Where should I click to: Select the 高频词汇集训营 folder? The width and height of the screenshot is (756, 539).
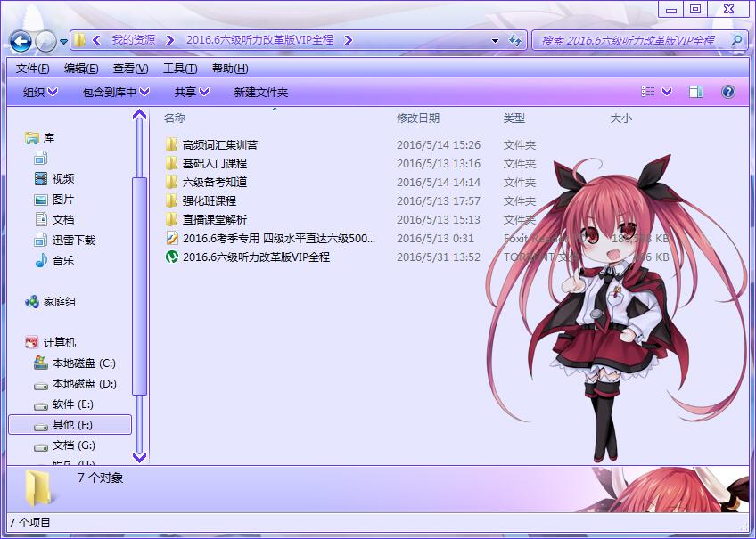tap(219, 144)
